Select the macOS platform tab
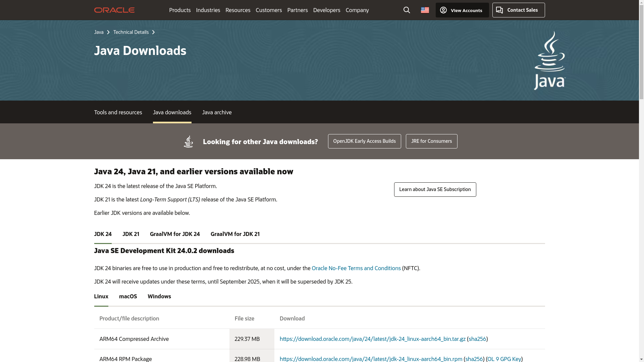This screenshot has height=362, width=644. click(128, 296)
